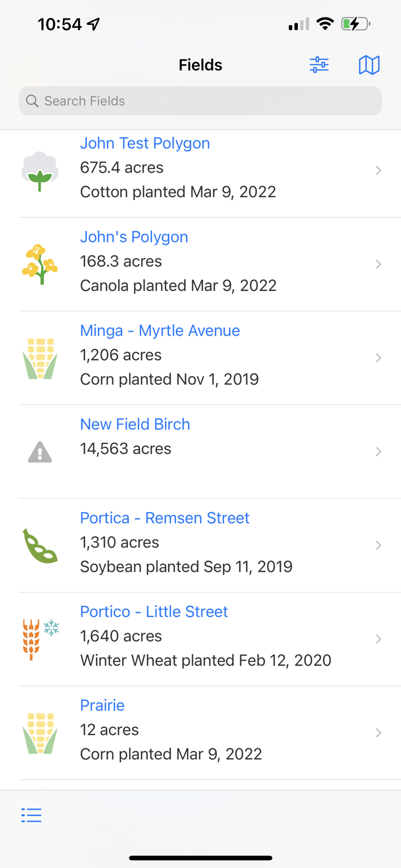Select Minga - Myrtle Avenue field name
This screenshot has height=868, width=401.
[160, 330]
